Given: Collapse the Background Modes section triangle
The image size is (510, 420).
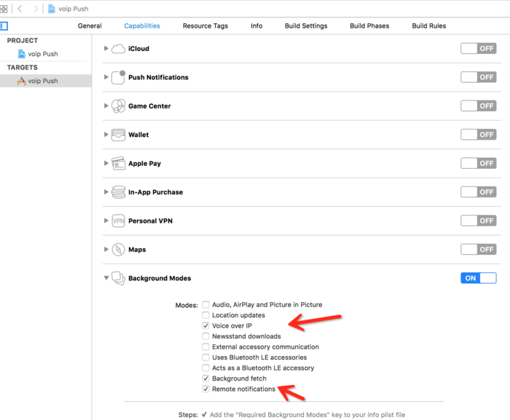Looking at the screenshot, I should 106,278.
